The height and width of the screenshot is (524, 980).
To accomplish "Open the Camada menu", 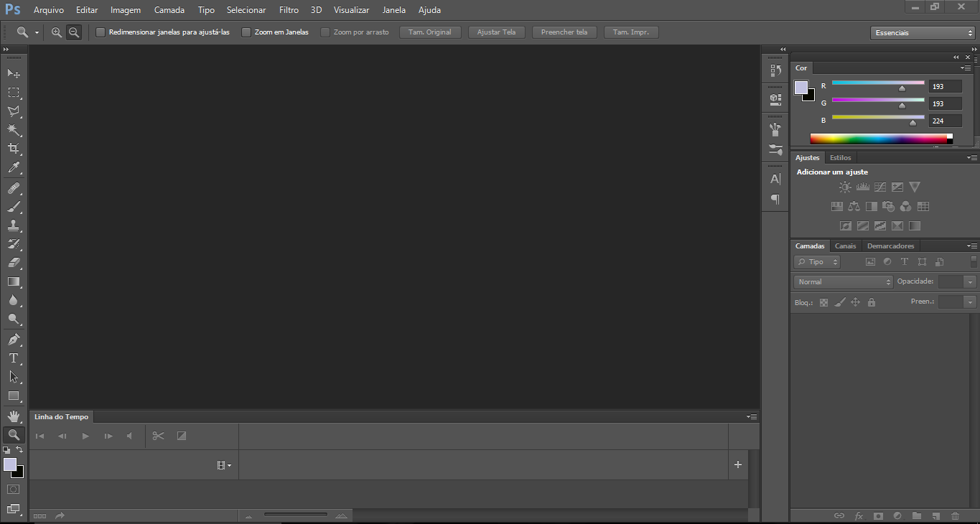I will [x=169, y=10].
